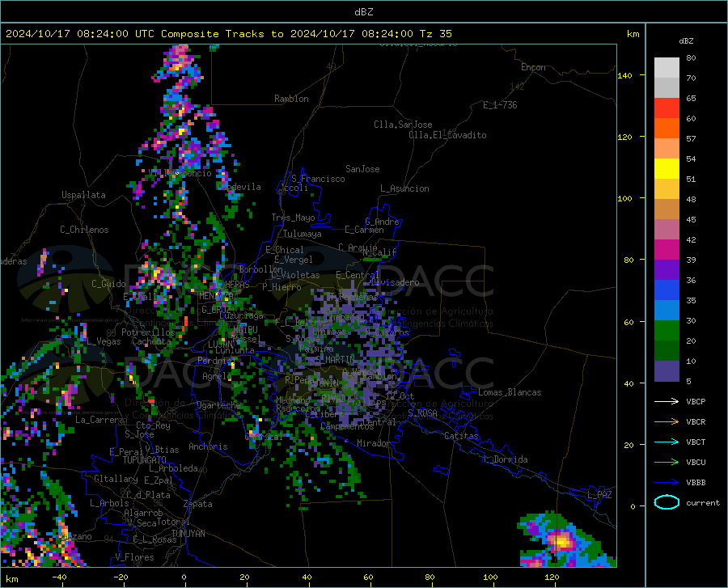
Task: Click the 'Tulumaya' map label
Action: tap(303, 234)
